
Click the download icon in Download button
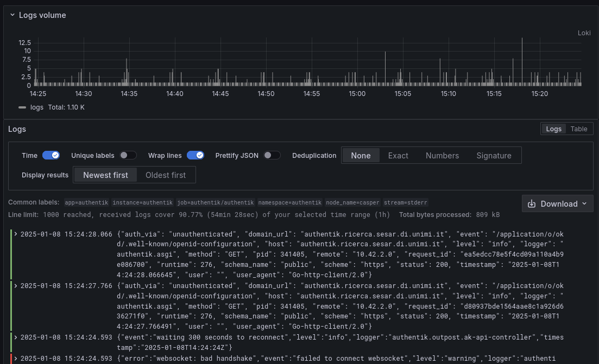click(x=532, y=204)
